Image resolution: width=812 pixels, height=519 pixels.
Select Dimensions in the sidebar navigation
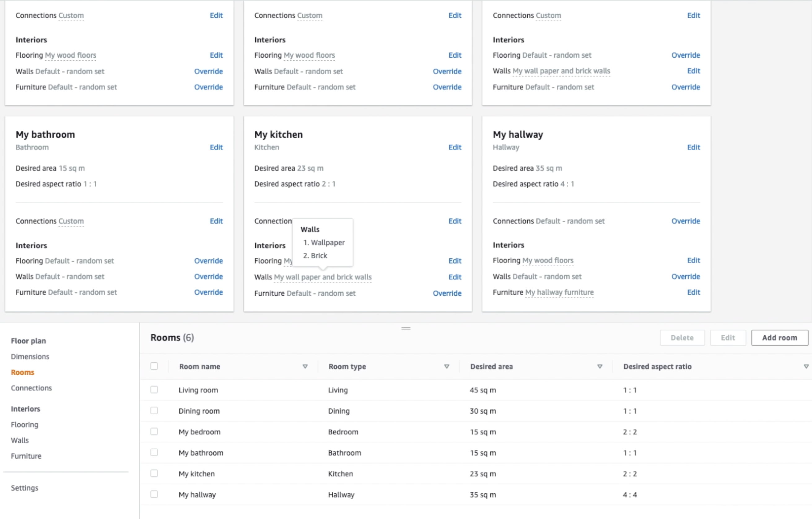30,356
